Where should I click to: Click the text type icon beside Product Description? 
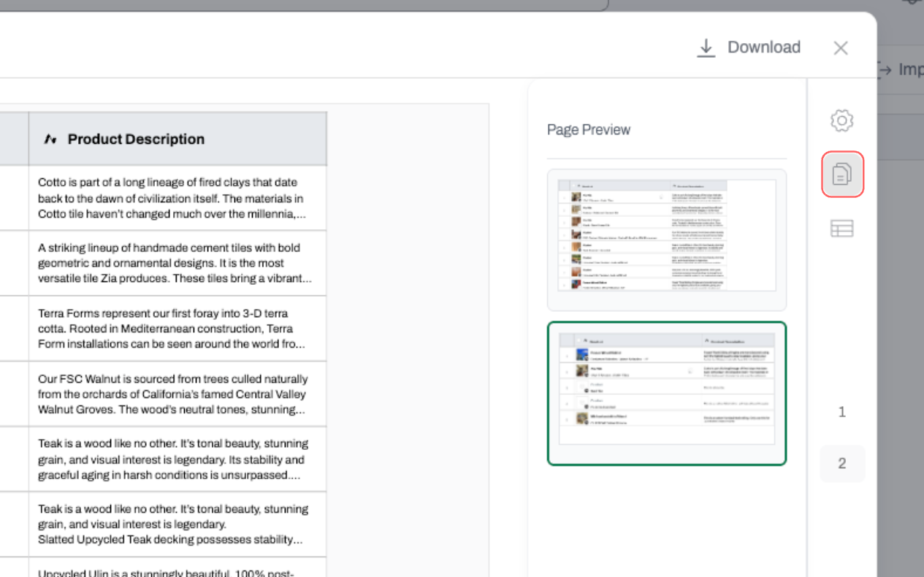[x=50, y=139]
